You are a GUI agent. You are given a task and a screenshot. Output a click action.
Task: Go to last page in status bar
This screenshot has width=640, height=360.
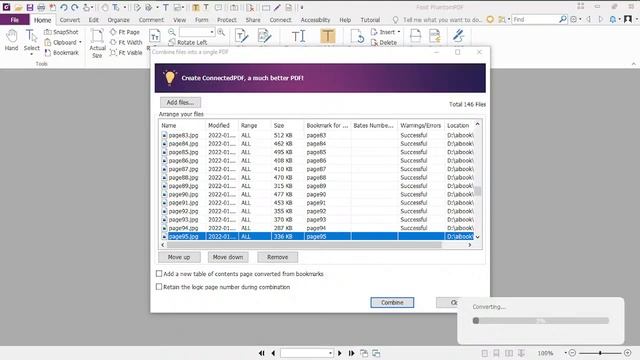[351, 353]
